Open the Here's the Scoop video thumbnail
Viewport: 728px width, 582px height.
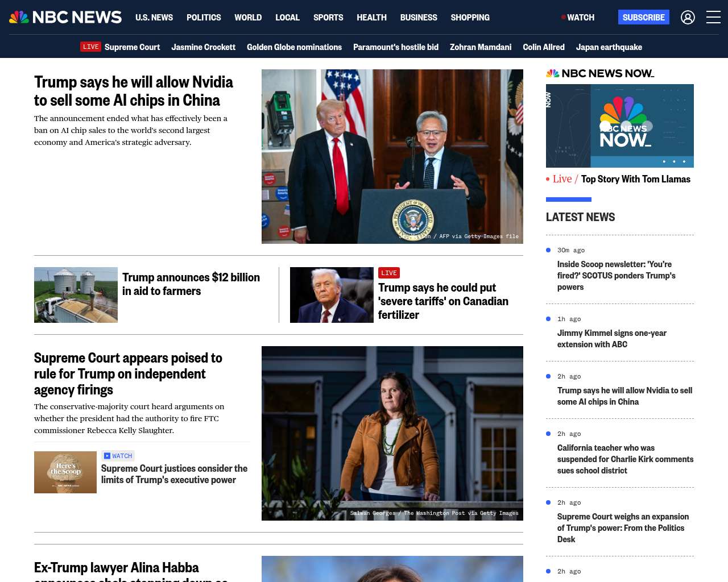coord(65,472)
